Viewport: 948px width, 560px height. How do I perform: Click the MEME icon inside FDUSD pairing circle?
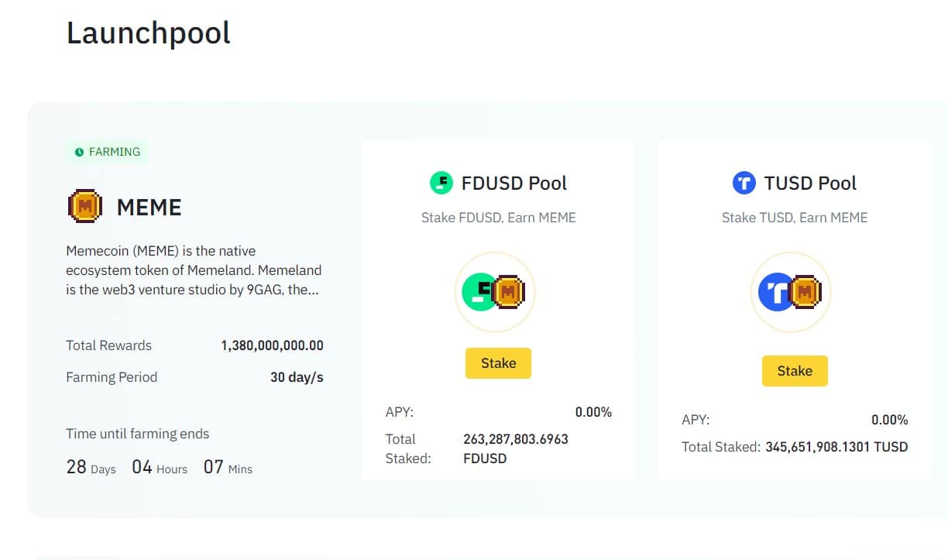coord(509,292)
